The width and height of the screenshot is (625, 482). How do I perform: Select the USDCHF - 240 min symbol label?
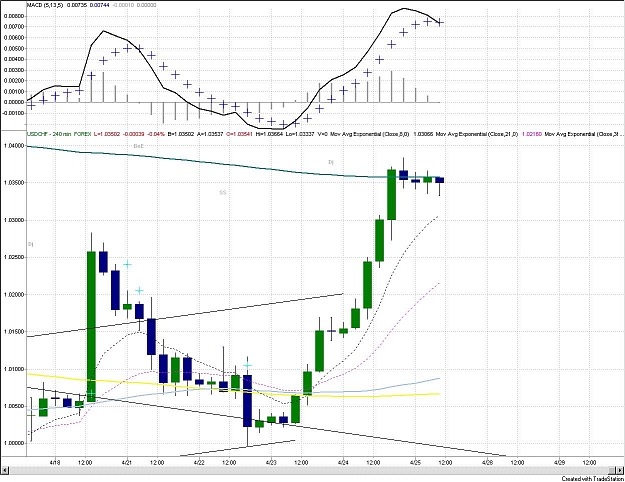pos(49,134)
